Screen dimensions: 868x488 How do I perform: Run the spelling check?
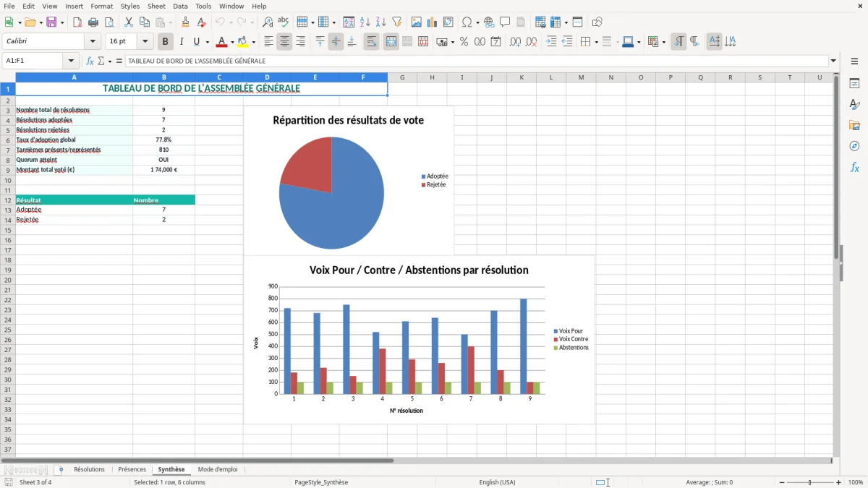[x=284, y=22]
